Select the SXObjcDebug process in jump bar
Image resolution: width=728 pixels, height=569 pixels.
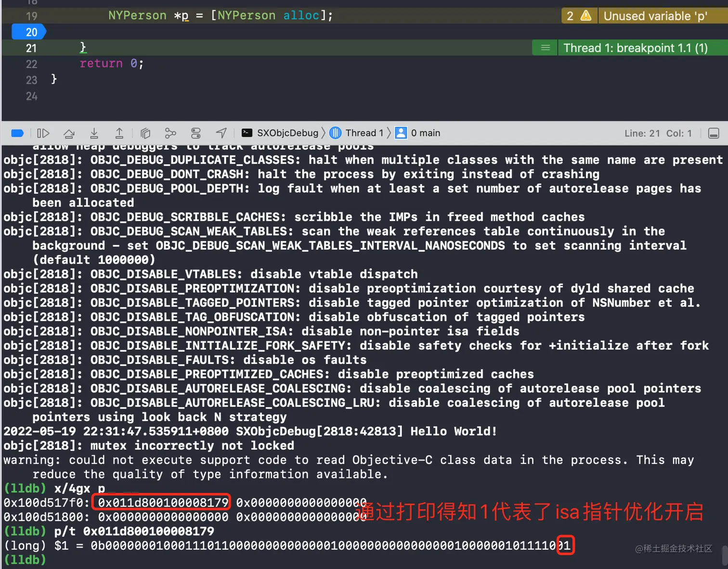pyautogui.click(x=280, y=133)
